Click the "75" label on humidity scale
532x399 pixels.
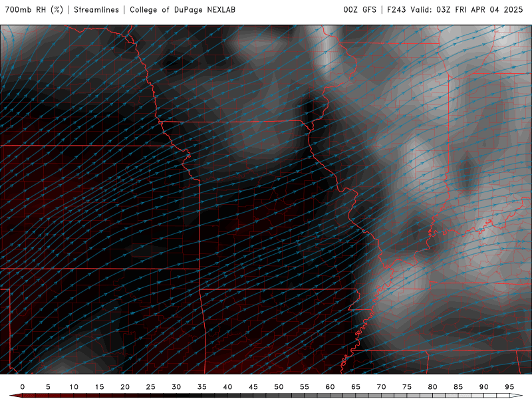(x=407, y=387)
